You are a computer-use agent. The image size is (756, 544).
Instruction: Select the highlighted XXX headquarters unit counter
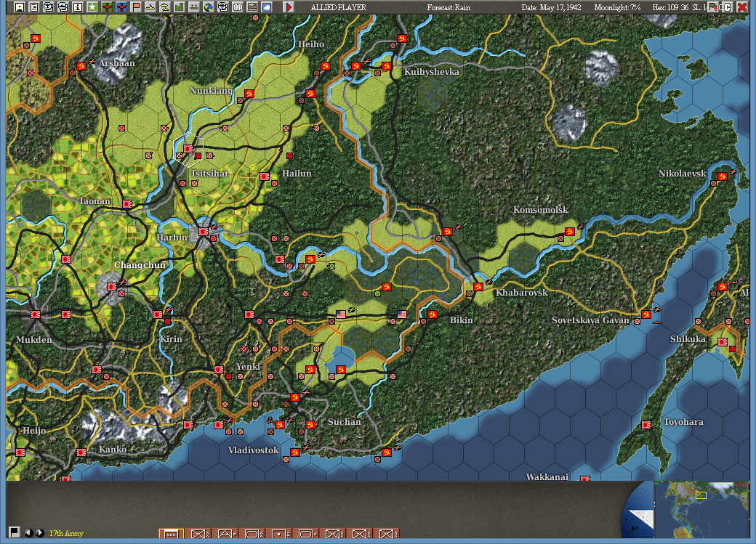click(x=171, y=534)
